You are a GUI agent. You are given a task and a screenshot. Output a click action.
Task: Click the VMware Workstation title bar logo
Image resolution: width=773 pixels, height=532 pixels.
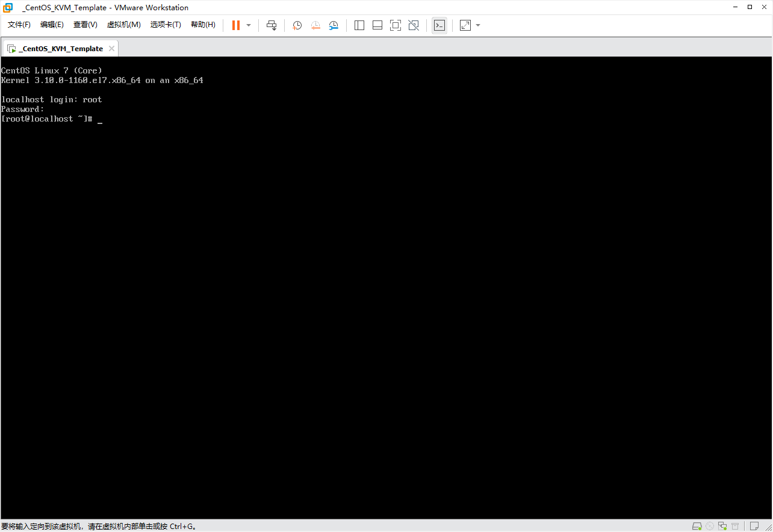(8, 7)
